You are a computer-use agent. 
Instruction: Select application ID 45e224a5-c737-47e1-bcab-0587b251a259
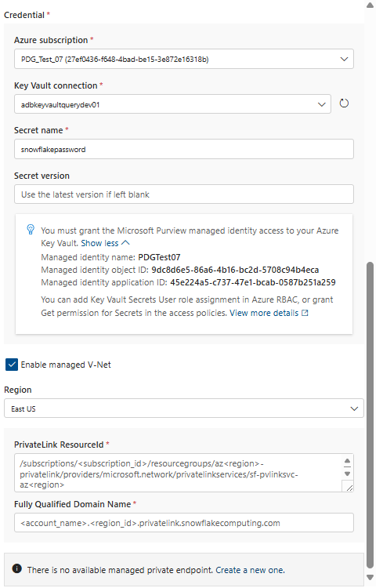pyautogui.click(x=253, y=282)
